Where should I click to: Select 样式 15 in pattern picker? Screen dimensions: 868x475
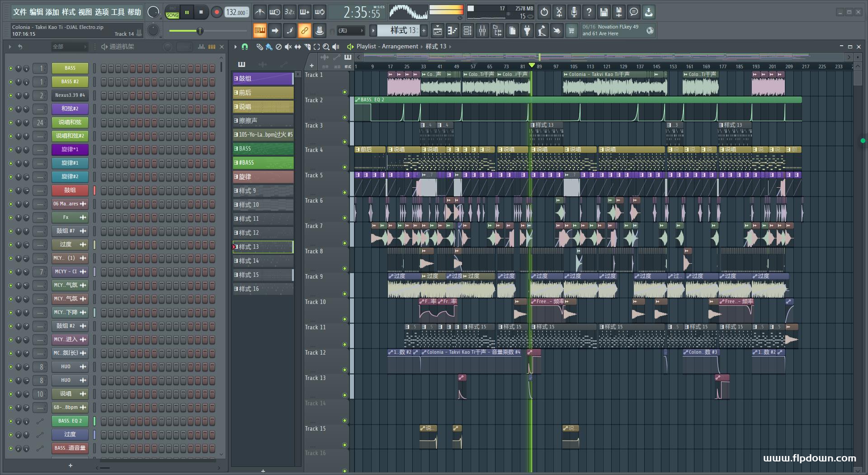(263, 275)
